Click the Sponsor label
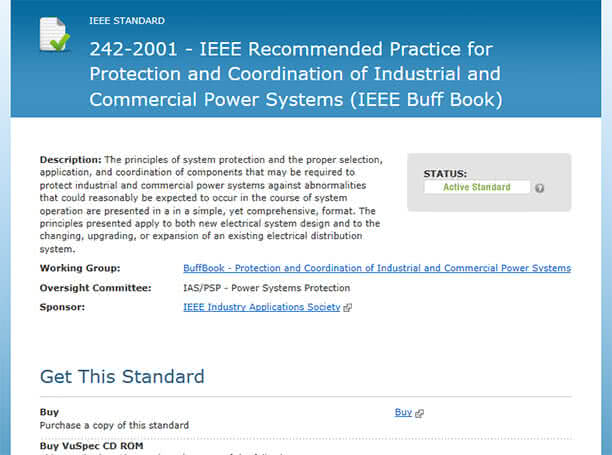Screen dimensions: 612x455 tap(62, 307)
